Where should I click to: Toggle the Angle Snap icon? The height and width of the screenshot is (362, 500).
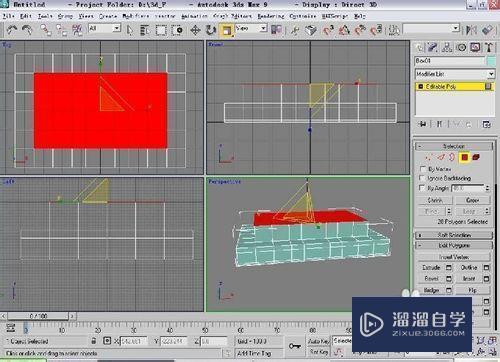pos(344,30)
